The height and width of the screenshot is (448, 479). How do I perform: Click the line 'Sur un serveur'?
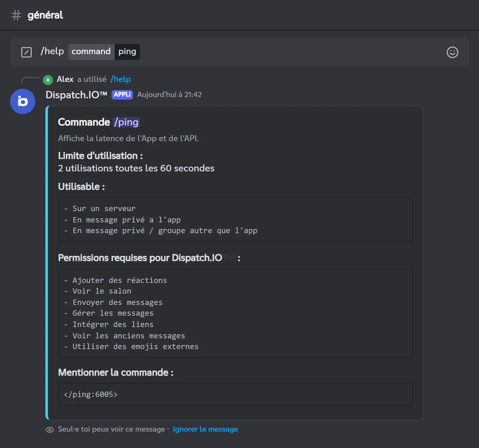(x=104, y=209)
